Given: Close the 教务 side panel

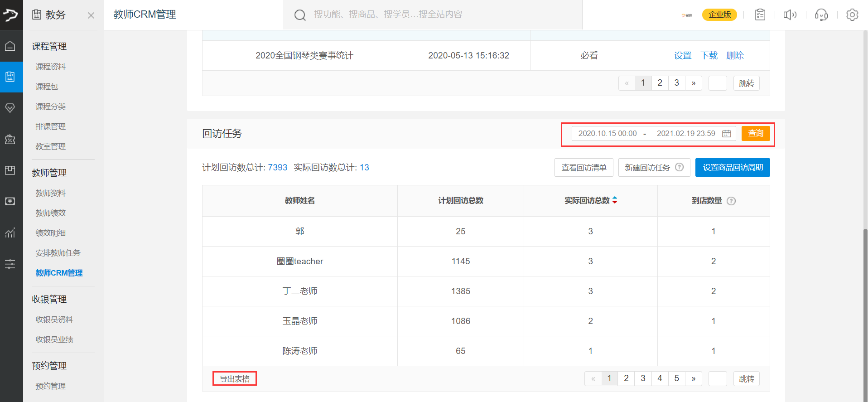Looking at the screenshot, I should point(91,15).
